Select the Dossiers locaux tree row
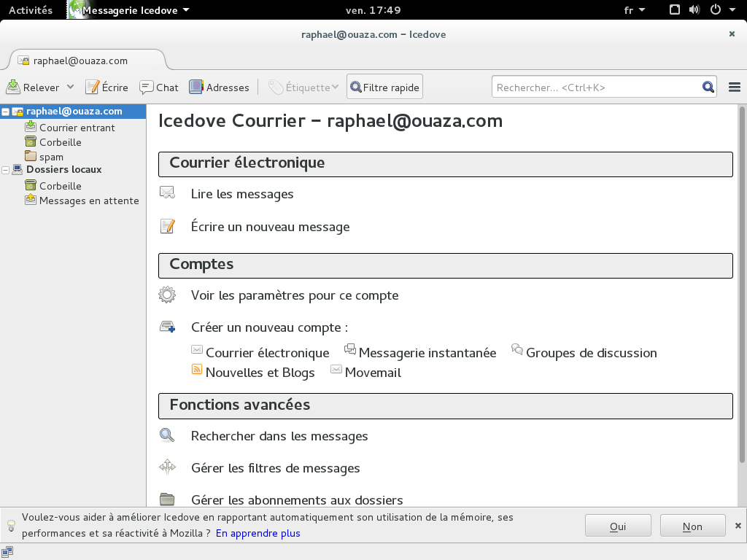 (73, 169)
